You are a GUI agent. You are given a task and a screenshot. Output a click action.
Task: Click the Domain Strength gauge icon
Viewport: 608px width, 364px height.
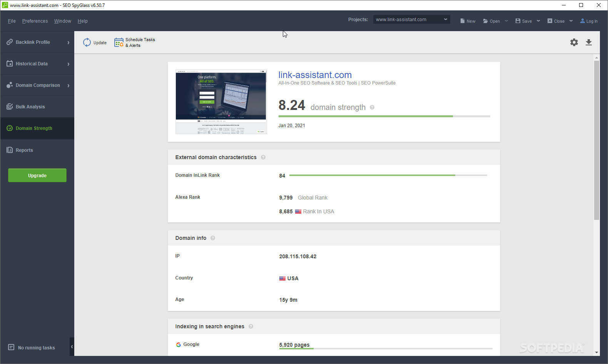[10, 128]
